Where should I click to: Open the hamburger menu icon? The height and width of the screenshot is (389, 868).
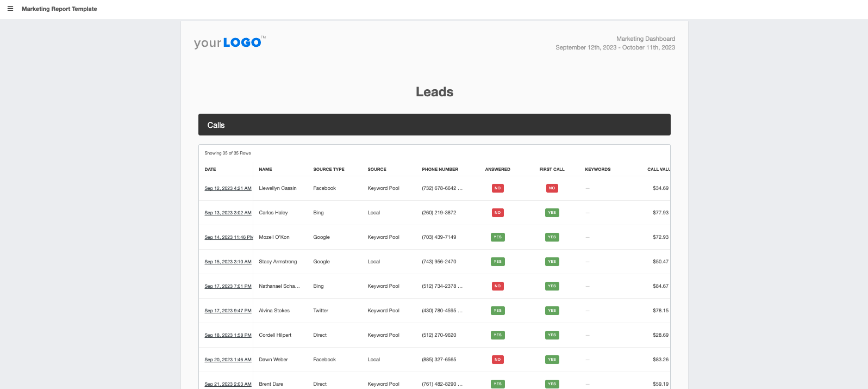click(x=10, y=9)
